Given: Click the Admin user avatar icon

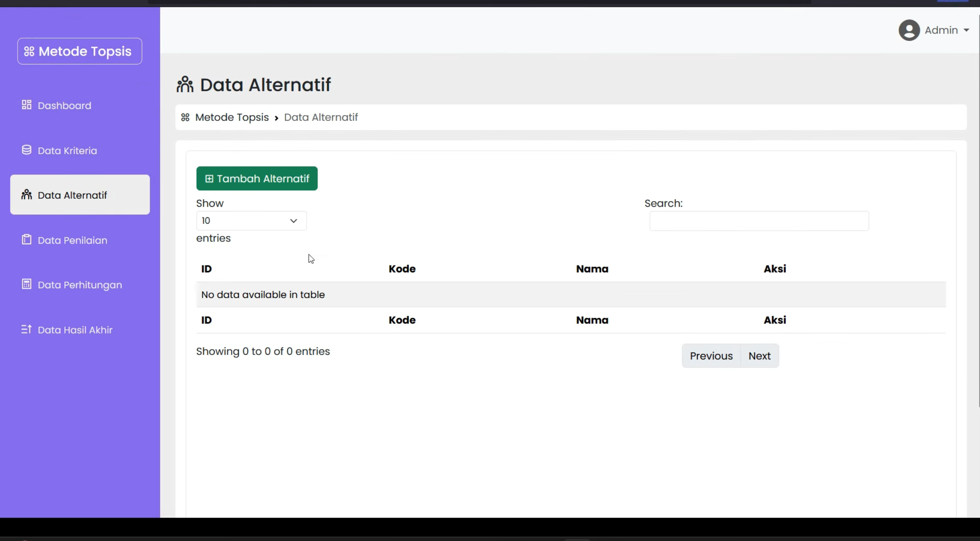Looking at the screenshot, I should (x=909, y=30).
